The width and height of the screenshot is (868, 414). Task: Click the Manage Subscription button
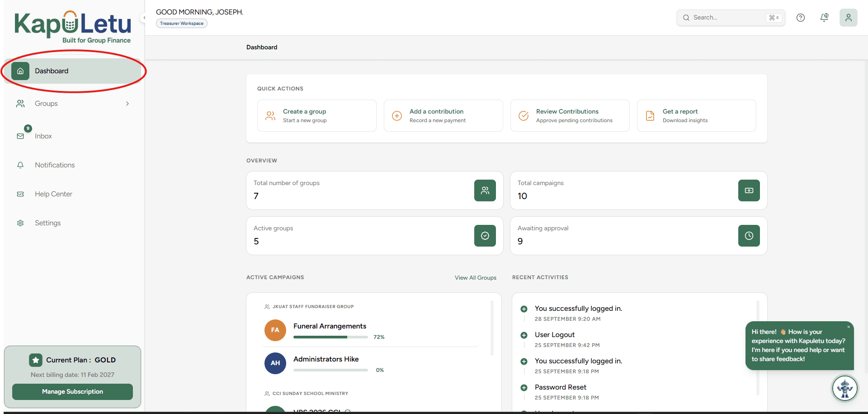click(72, 392)
